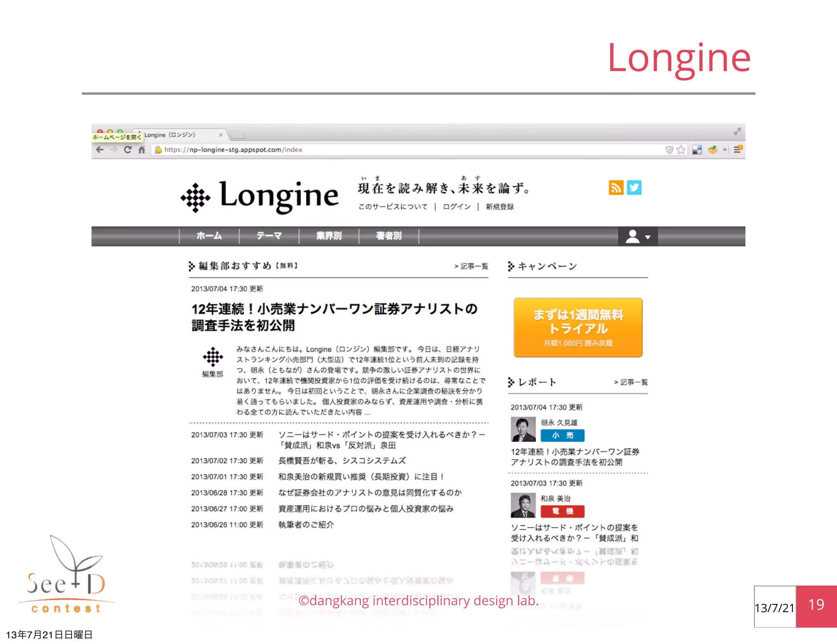
Task: Click the まずは1週間無料トライアル banner
Action: [x=578, y=327]
